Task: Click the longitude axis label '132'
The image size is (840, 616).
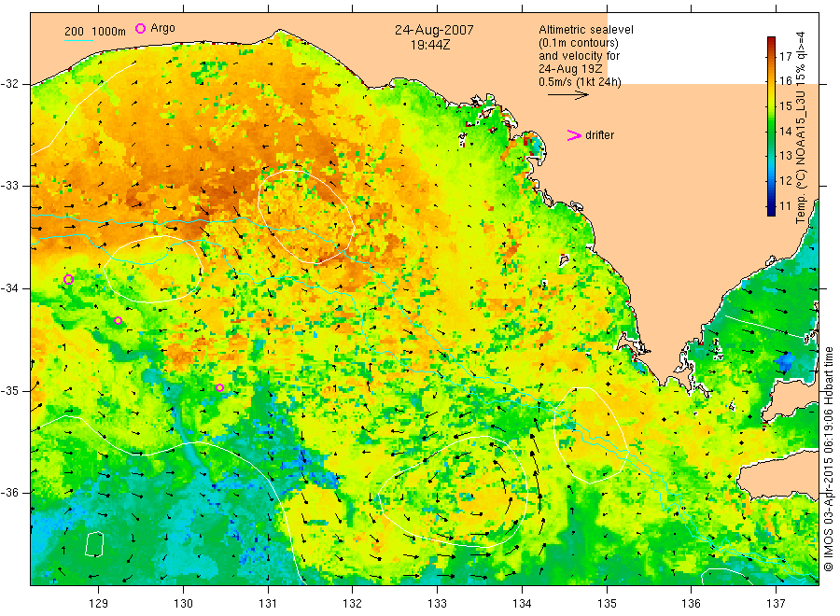Action: [x=353, y=603]
